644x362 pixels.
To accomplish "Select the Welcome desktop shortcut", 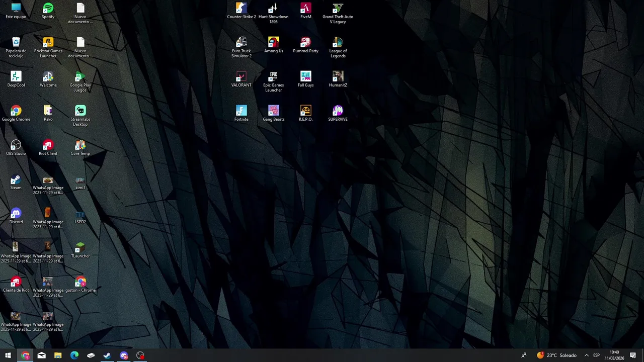I will point(48,79).
